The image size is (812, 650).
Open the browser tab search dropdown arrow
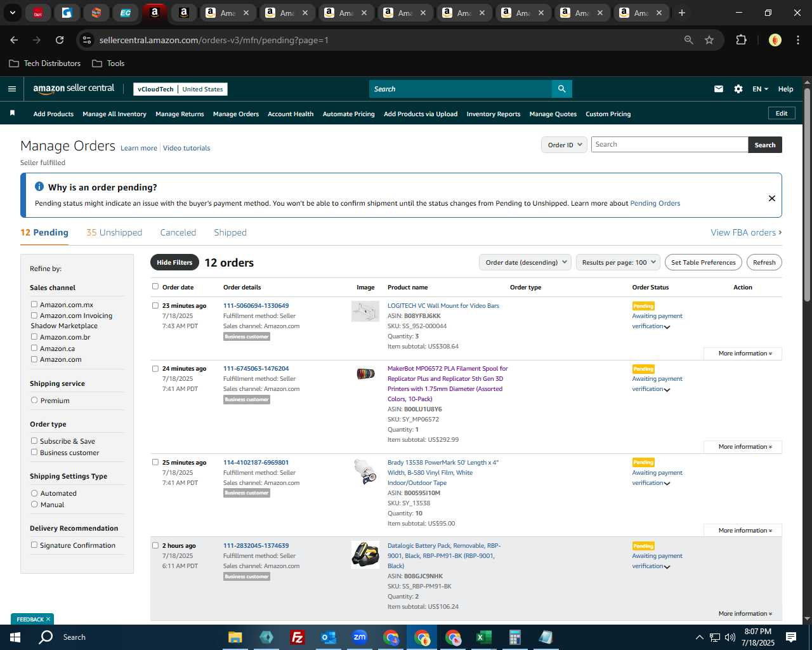(x=12, y=13)
